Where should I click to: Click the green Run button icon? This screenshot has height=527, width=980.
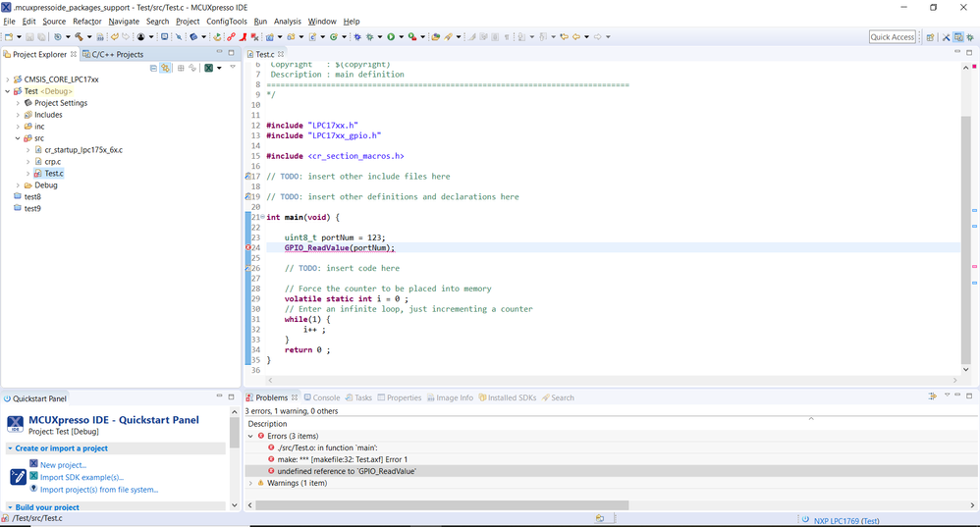coord(391,37)
